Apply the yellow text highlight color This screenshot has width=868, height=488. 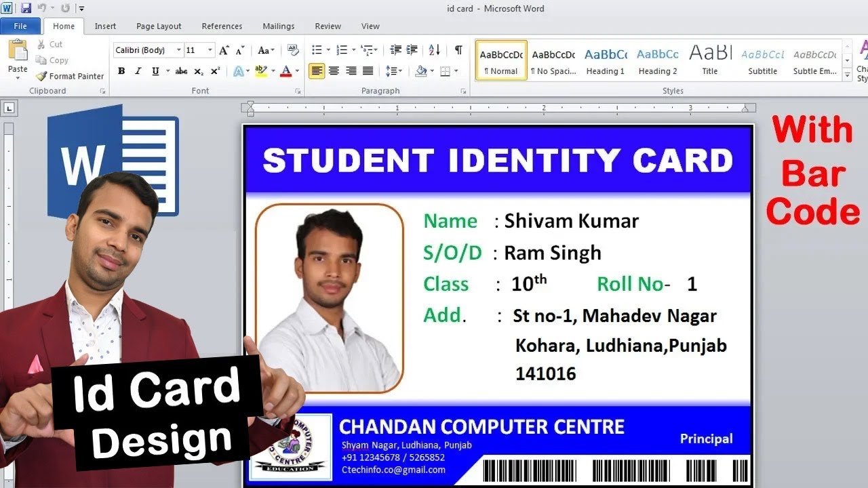tap(260, 70)
